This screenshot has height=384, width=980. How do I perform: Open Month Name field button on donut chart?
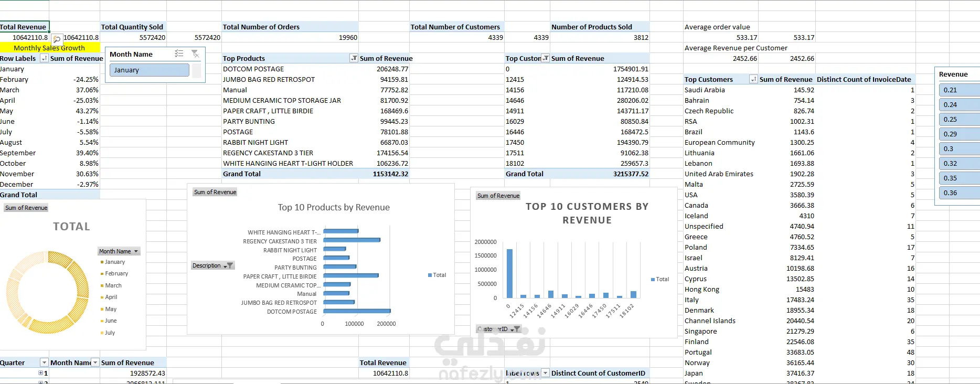[x=119, y=251]
